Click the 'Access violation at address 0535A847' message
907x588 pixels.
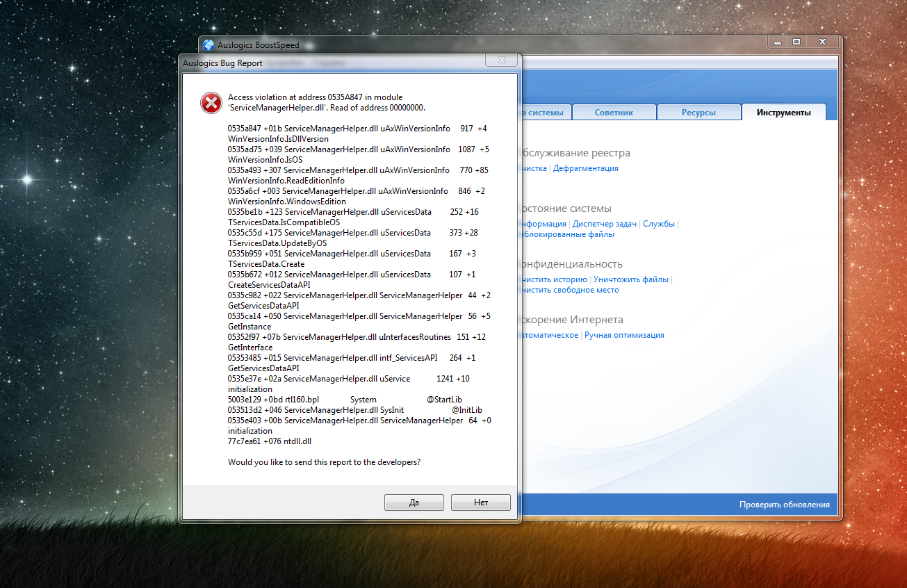[x=327, y=102]
